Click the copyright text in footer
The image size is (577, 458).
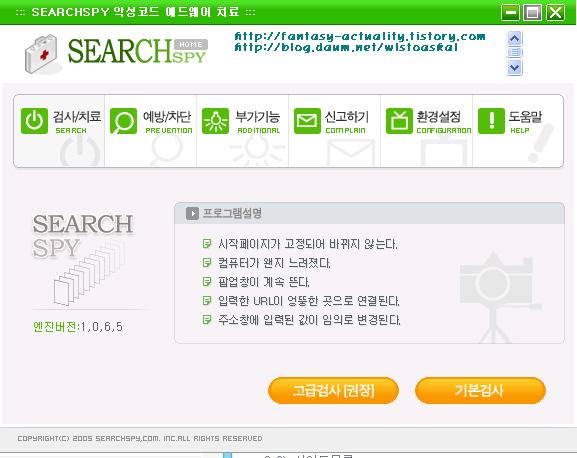(140, 439)
